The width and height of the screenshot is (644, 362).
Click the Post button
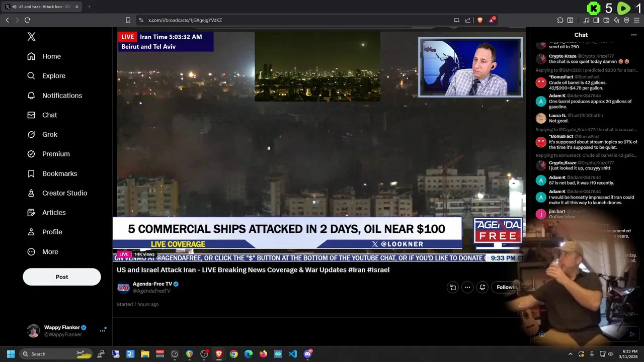click(x=62, y=277)
